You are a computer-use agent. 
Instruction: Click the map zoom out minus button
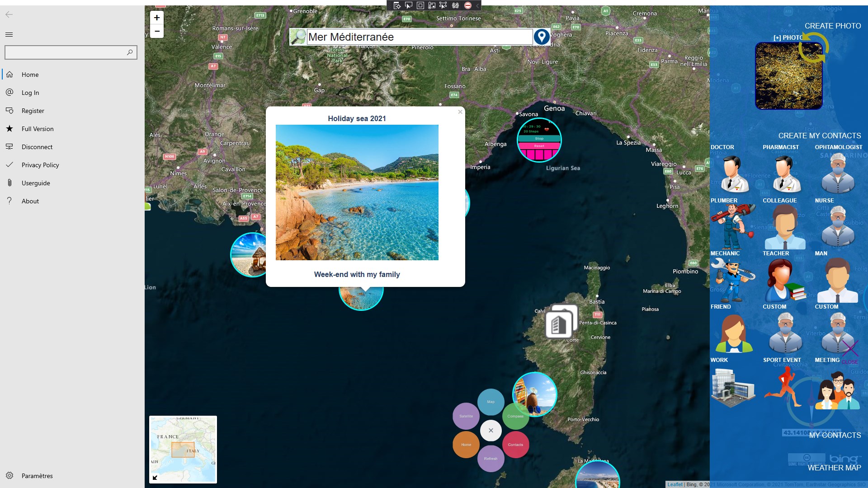coord(157,31)
